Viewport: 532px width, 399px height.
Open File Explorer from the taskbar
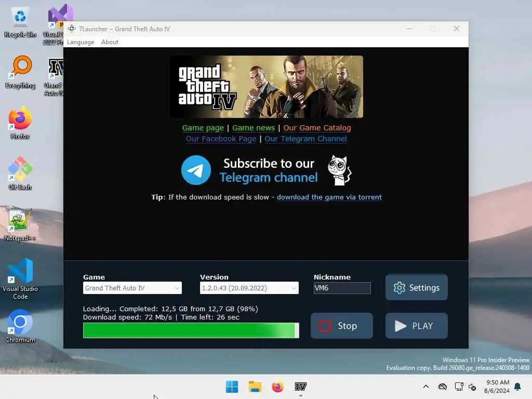click(255, 387)
